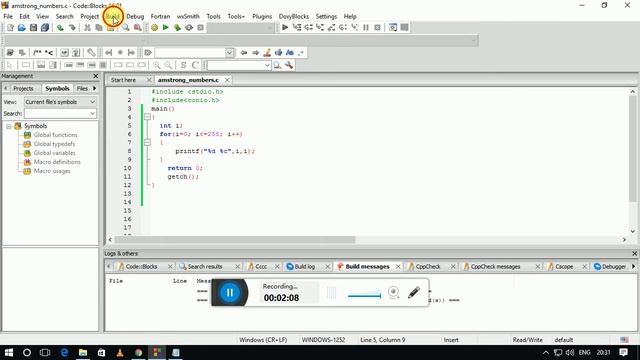640x360 pixels.
Task: Rebuild the project from the toolbar
Action: (189, 27)
